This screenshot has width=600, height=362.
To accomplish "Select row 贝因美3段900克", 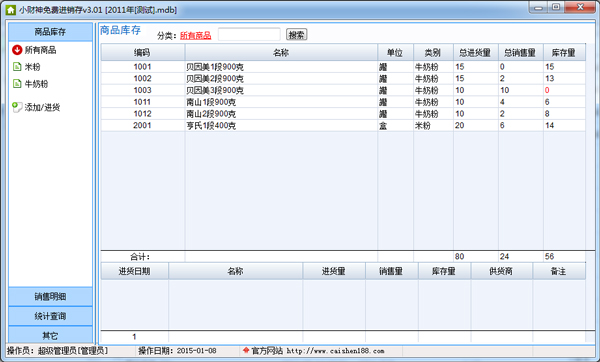I will [343, 90].
